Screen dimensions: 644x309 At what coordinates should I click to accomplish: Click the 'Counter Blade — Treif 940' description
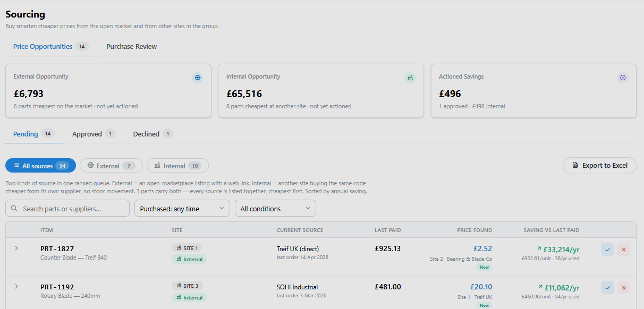(x=73, y=257)
